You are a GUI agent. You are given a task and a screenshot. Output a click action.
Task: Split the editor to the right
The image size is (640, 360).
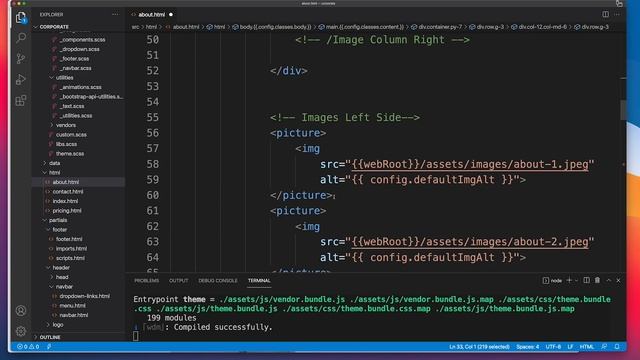click(605, 14)
